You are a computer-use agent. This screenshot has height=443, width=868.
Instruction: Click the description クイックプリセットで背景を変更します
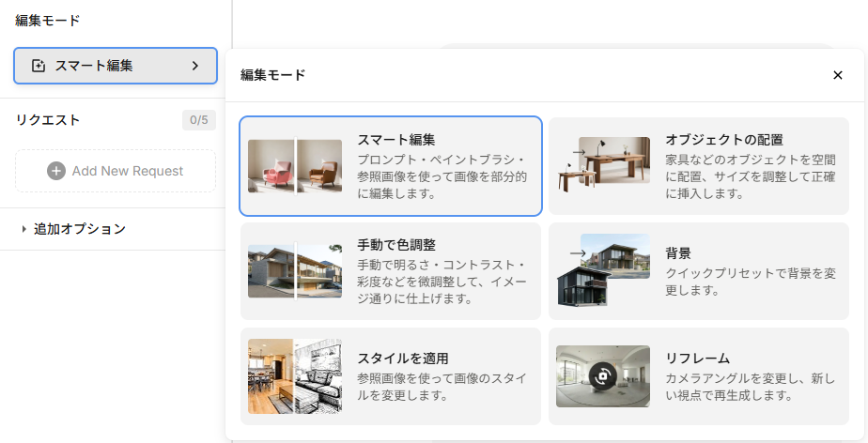coord(750,282)
